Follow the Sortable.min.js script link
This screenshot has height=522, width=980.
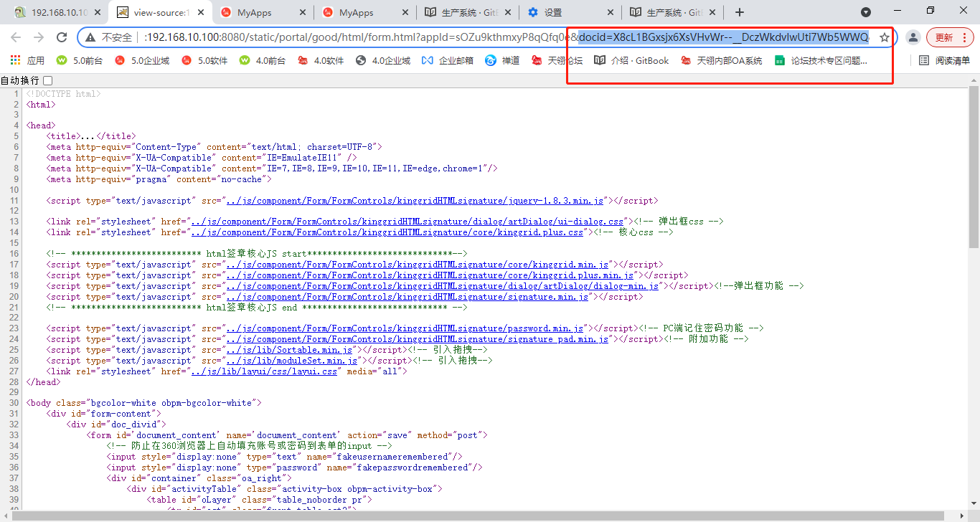[x=291, y=350]
